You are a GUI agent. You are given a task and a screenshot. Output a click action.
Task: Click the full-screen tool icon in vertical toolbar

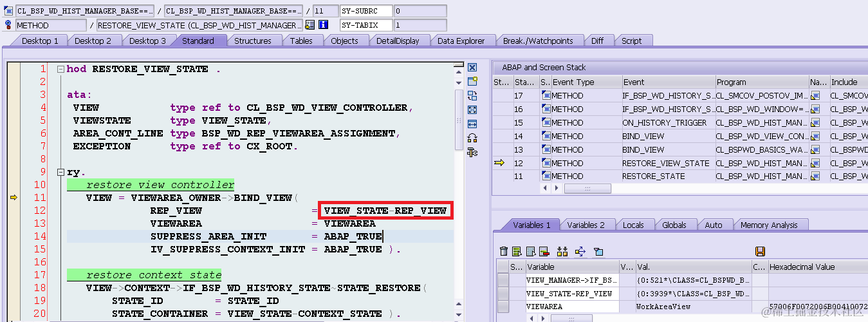pyautogui.click(x=472, y=109)
